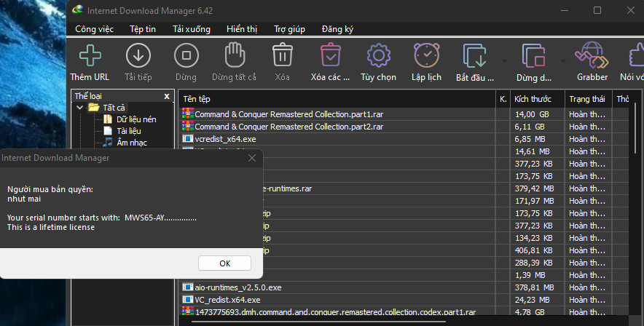Select the Âm nhạc music icon
644x326 pixels.
[108, 143]
